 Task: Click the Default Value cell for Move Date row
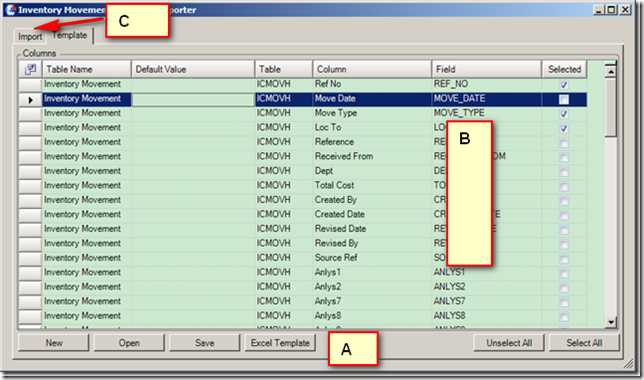click(193, 99)
